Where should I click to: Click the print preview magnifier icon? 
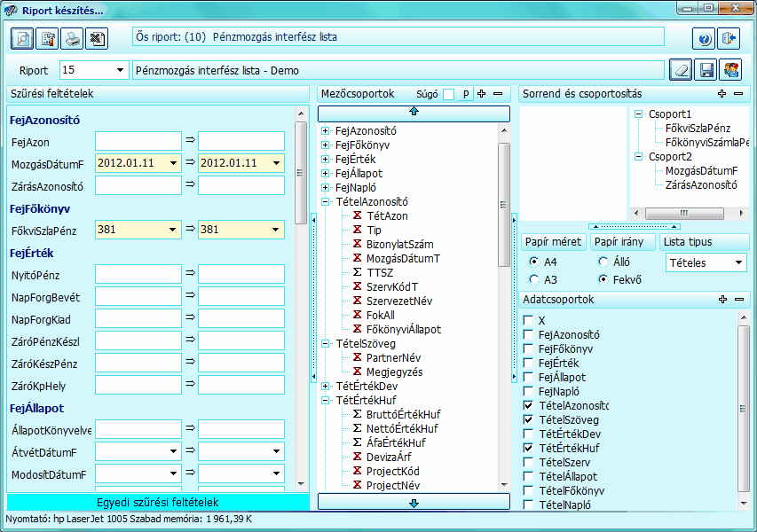22,38
